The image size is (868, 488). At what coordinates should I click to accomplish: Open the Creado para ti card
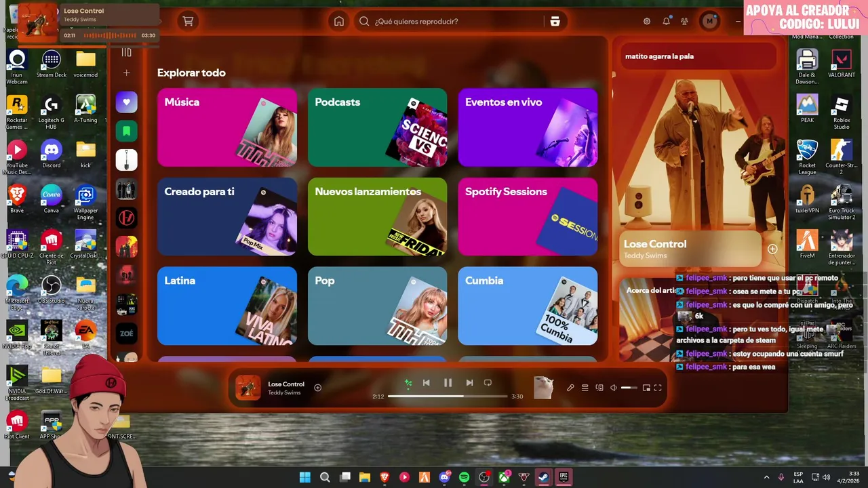pos(227,217)
